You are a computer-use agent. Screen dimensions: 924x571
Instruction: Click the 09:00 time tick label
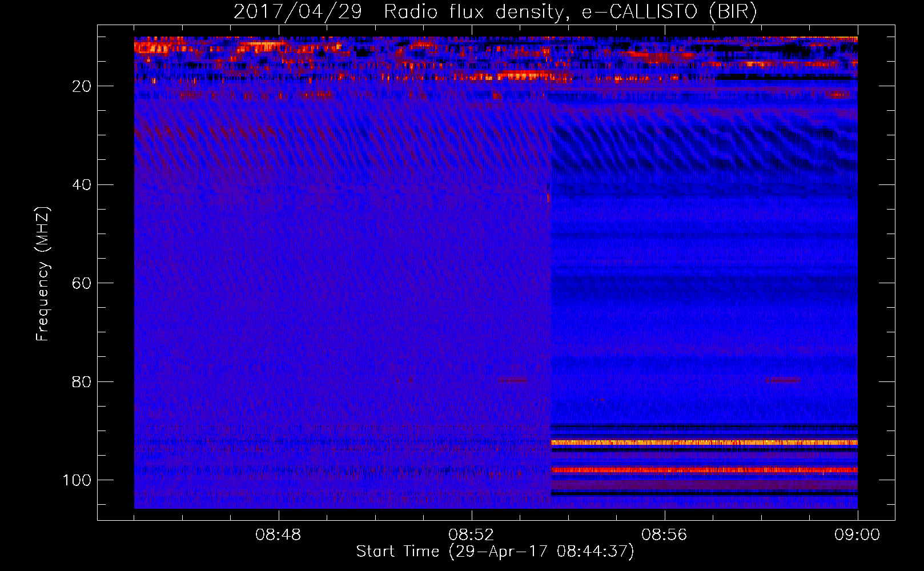(857, 535)
